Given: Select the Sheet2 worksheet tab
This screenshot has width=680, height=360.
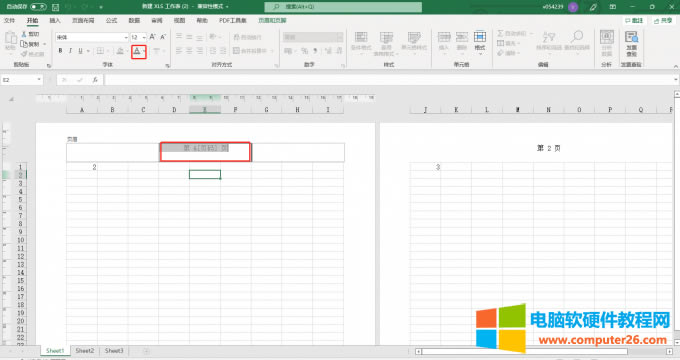Looking at the screenshot, I should coord(85,350).
